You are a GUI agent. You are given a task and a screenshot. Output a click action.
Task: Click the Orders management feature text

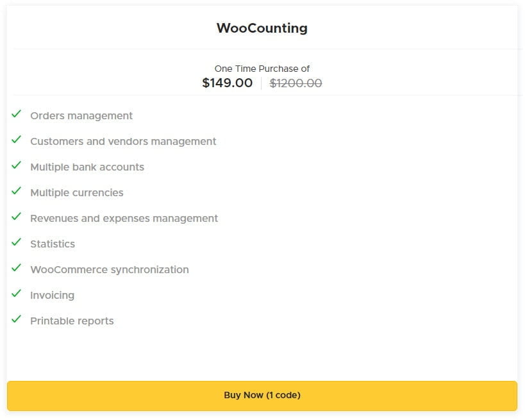(81, 116)
